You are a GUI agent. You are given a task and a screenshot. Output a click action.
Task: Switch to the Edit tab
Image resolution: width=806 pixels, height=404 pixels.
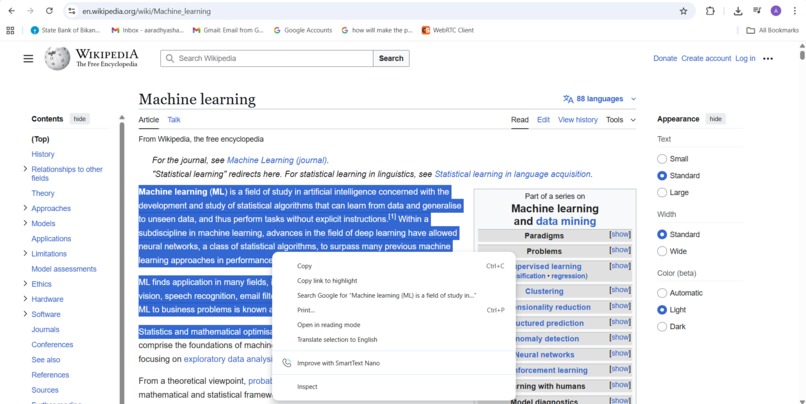543,120
